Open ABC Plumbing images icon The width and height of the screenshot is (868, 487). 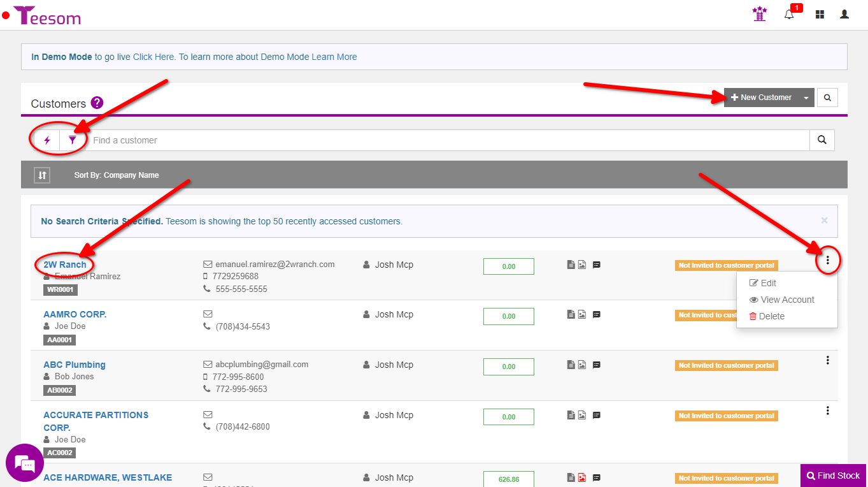click(x=582, y=365)
